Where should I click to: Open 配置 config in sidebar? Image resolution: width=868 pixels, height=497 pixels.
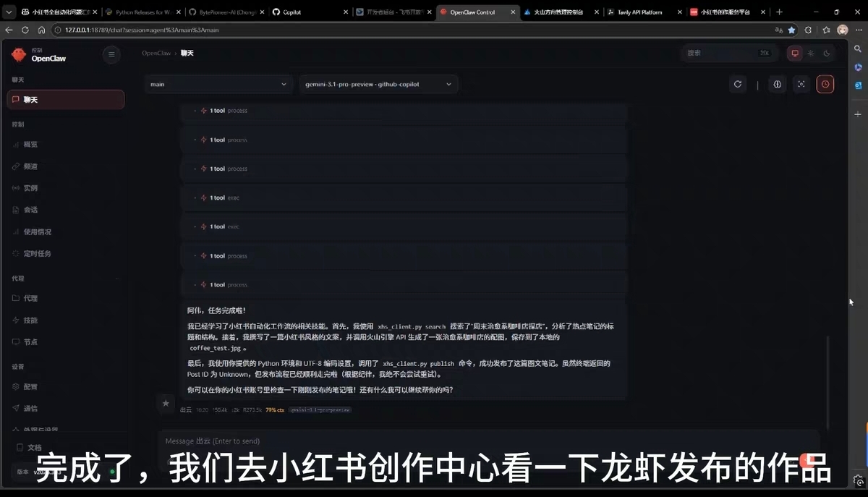coord(65,387)
